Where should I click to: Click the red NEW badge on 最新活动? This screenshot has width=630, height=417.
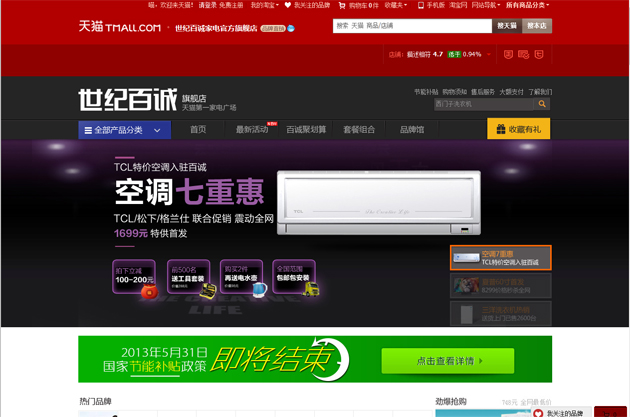272,123
